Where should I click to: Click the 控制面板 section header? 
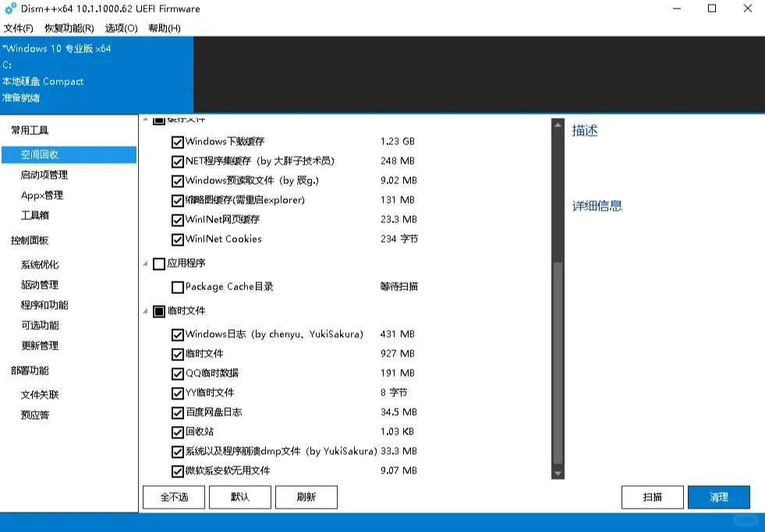click(x=30, y=240)
